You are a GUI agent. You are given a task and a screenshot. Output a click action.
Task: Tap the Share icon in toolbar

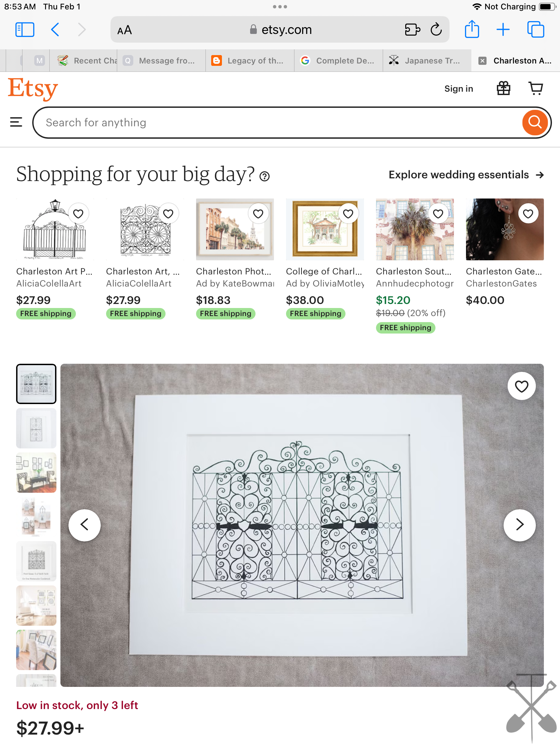coord(472,29)
